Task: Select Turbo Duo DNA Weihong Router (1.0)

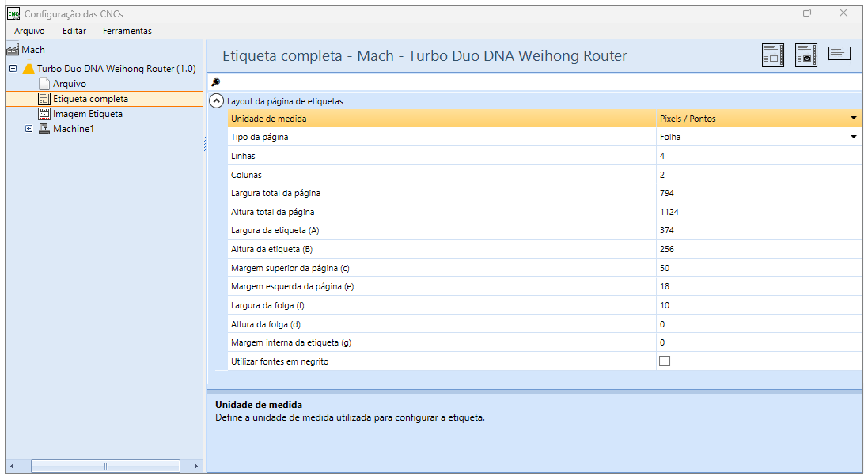Action: coord(116,69)
